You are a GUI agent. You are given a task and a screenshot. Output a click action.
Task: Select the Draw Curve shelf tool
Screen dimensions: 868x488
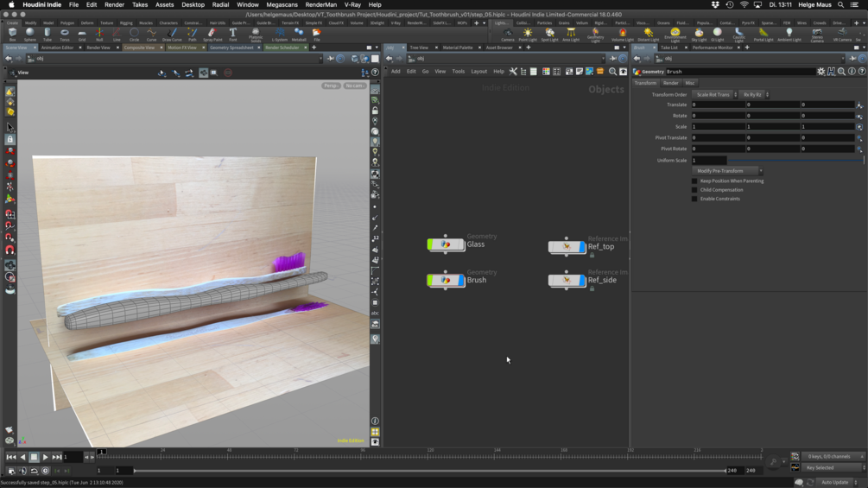[172, 34]
